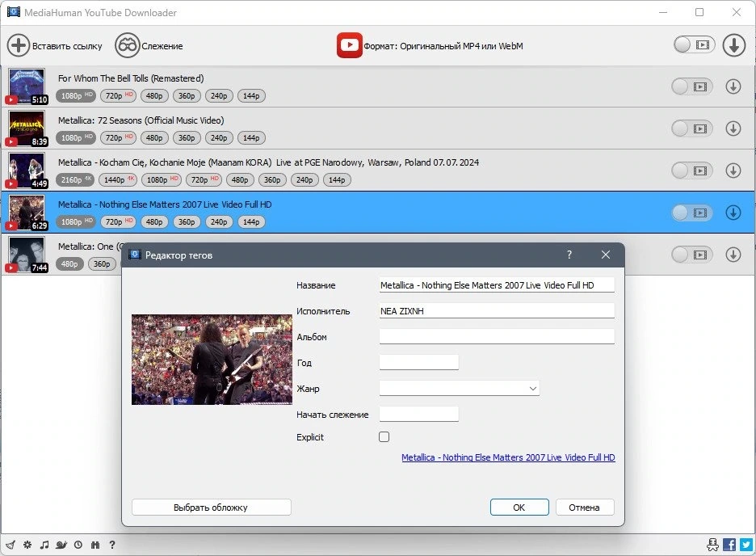Start all downloads with top toolbar arrow

(x=734, y=45)
